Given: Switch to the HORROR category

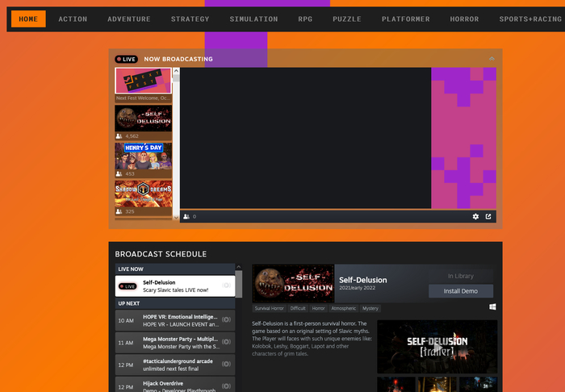Looking at the screenshot, I should (x=464, y=19).
